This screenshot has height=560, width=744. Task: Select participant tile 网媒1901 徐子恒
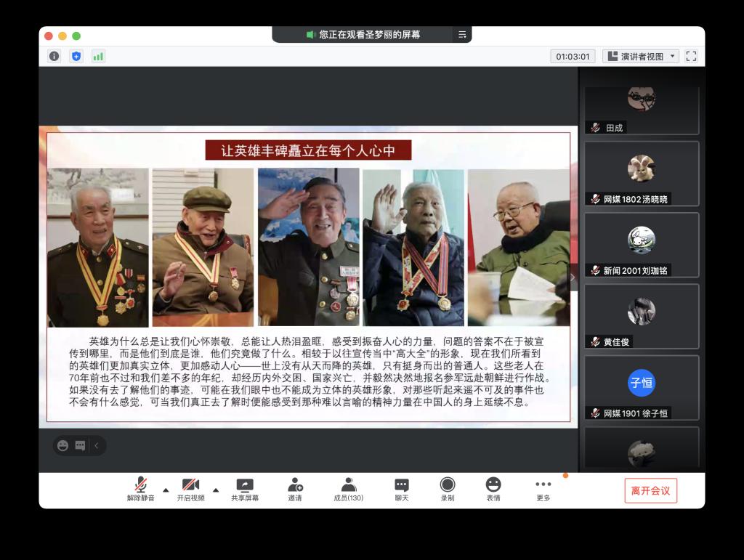(x=642, y=388)
